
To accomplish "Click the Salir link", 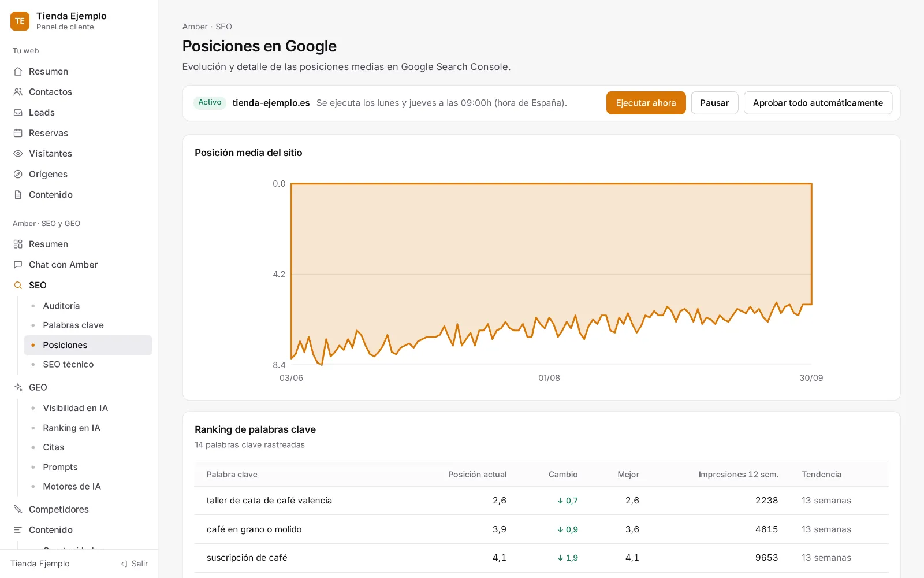I will (x=134, y=564).
